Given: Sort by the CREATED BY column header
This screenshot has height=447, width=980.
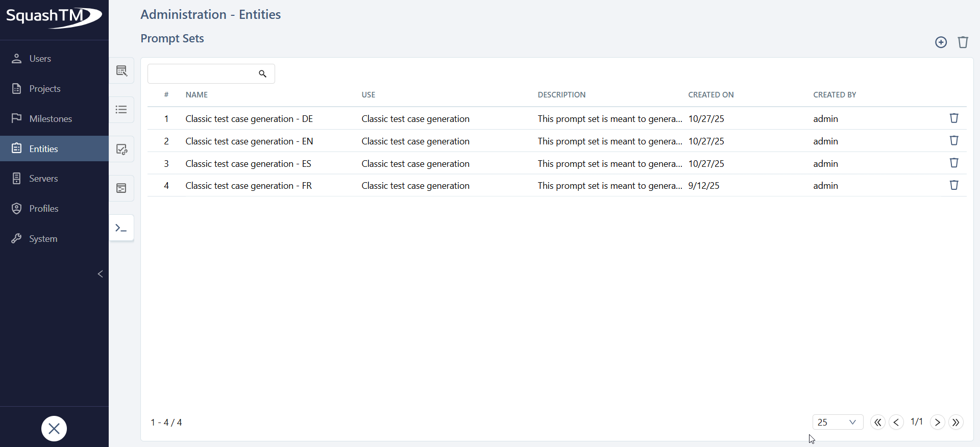Looking at the screenshot, I should [x=835, y=95].
